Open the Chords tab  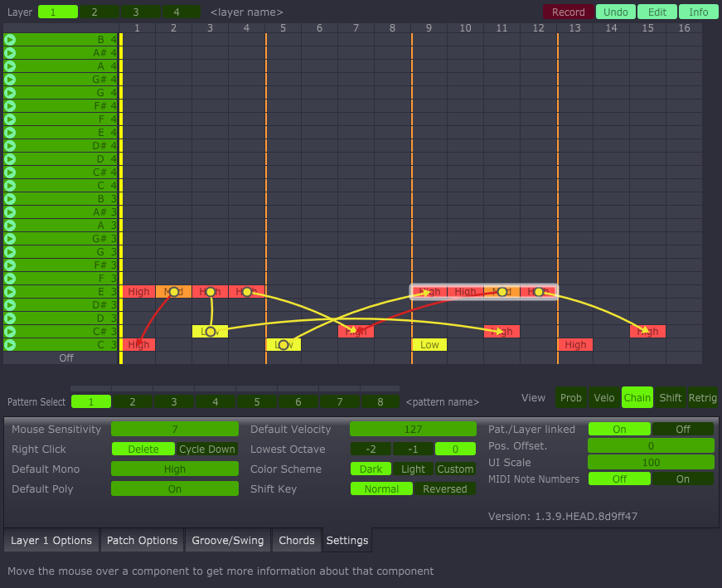pos(297,541)
